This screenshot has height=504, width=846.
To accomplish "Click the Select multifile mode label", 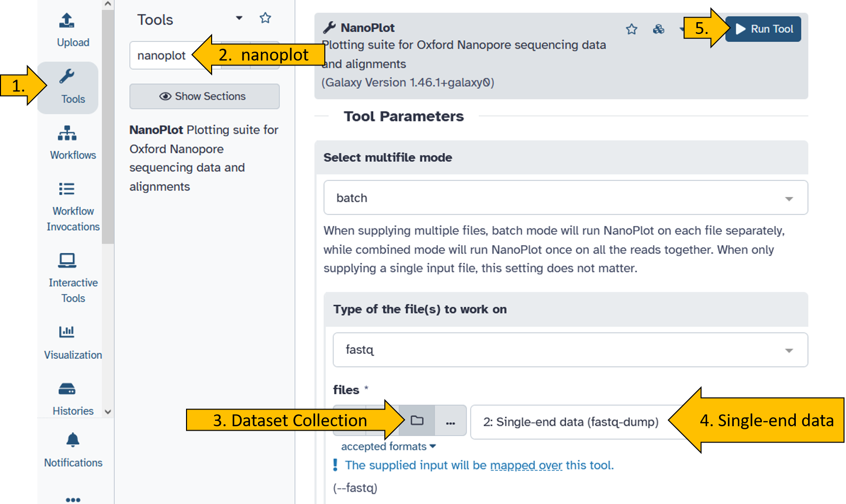I will 387,157.
